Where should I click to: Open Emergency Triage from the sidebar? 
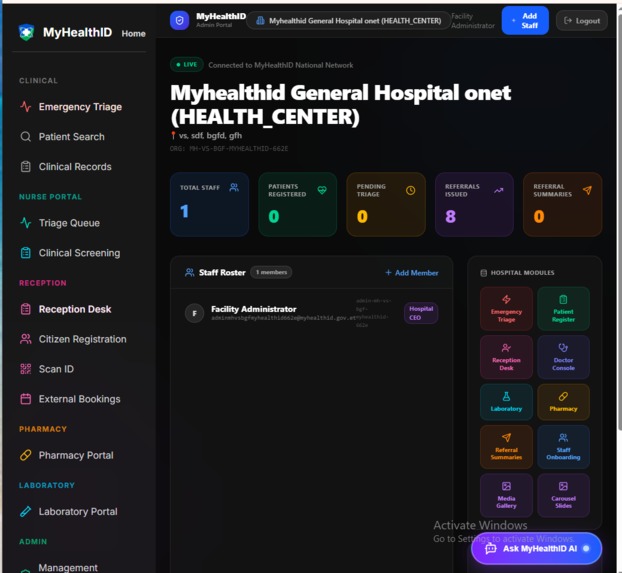pos(71,107)
